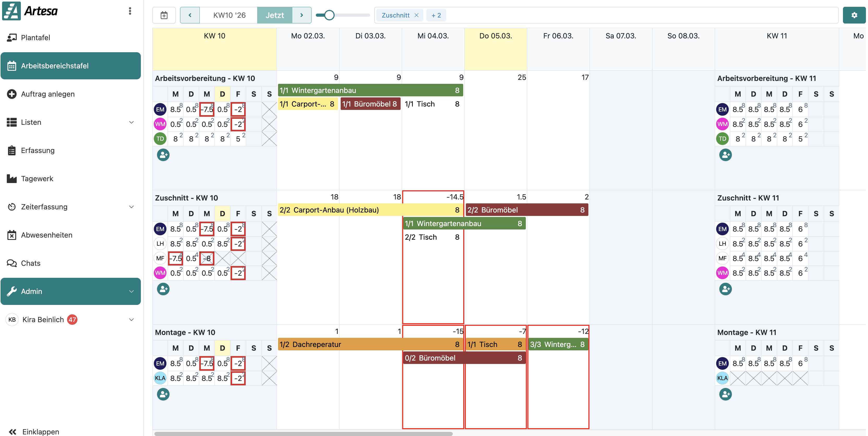Remove the Zuschnitt filter chip
This screenshot has width=868, height=436.
tap(417, 15)
